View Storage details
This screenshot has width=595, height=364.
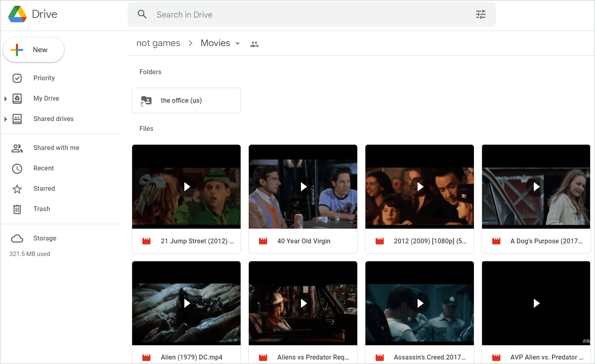(x=45, y=238)
